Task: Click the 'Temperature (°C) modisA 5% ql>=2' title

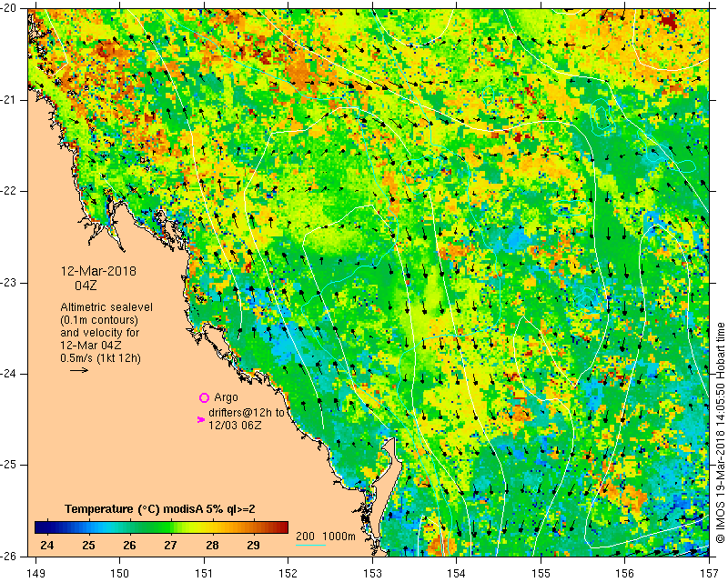Action: (x=160, y=509)
